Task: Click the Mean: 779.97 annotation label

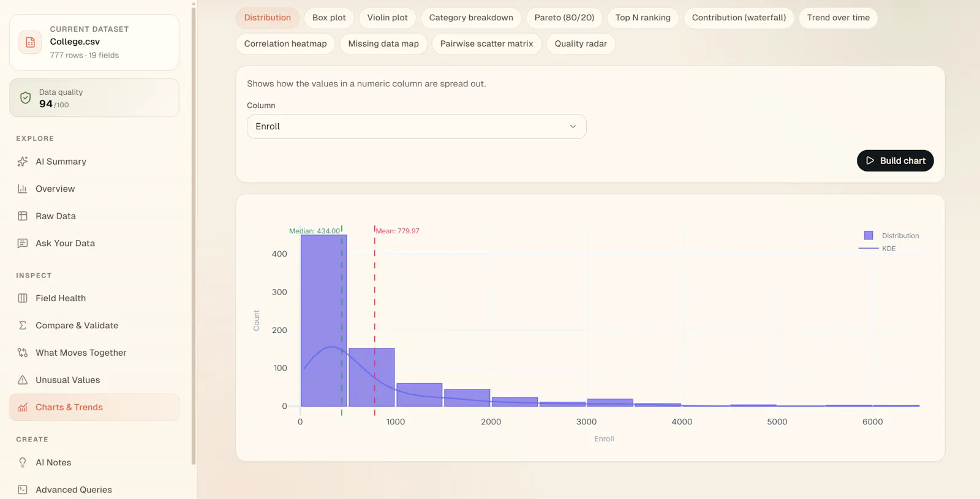Action: point(398,231)
